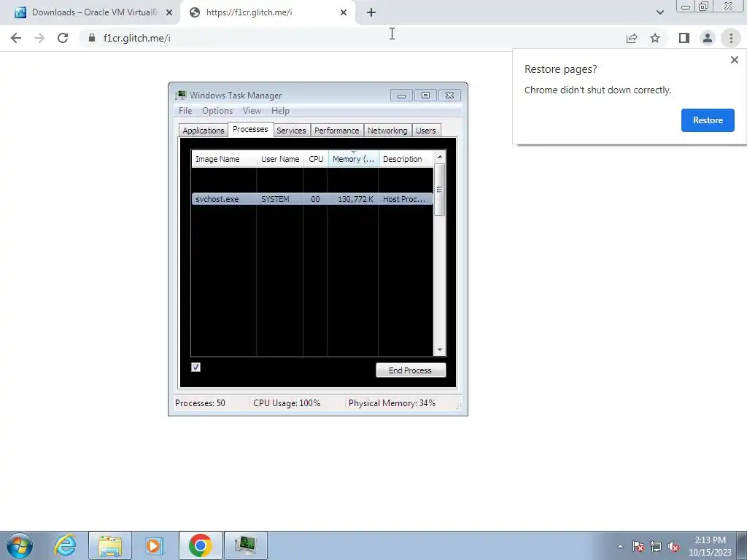The width and height of the screenshot is (747, 560).
Task: Open a new tab with plus icon
Action: [371, 12]
